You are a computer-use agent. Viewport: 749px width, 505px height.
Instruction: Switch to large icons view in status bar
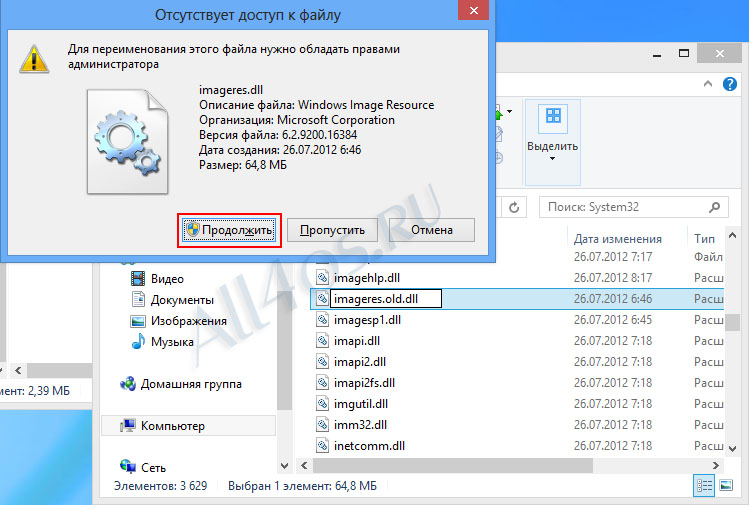(726, 485)
